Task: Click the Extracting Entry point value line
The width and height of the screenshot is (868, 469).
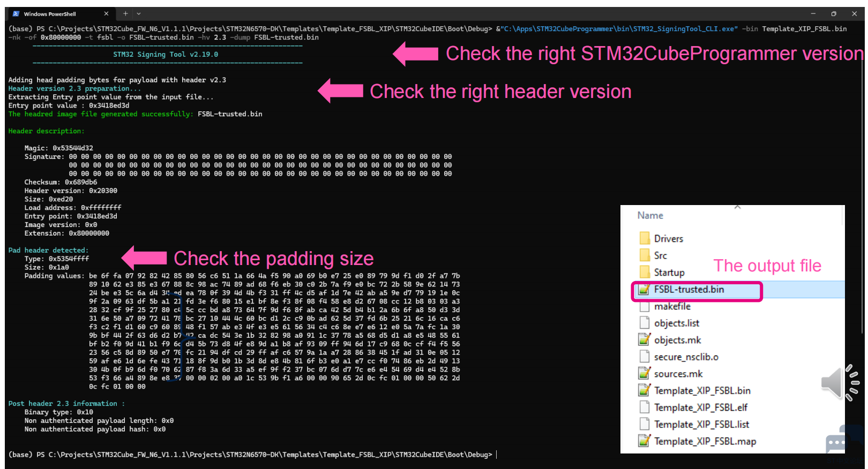Action: tap(111, 97)
